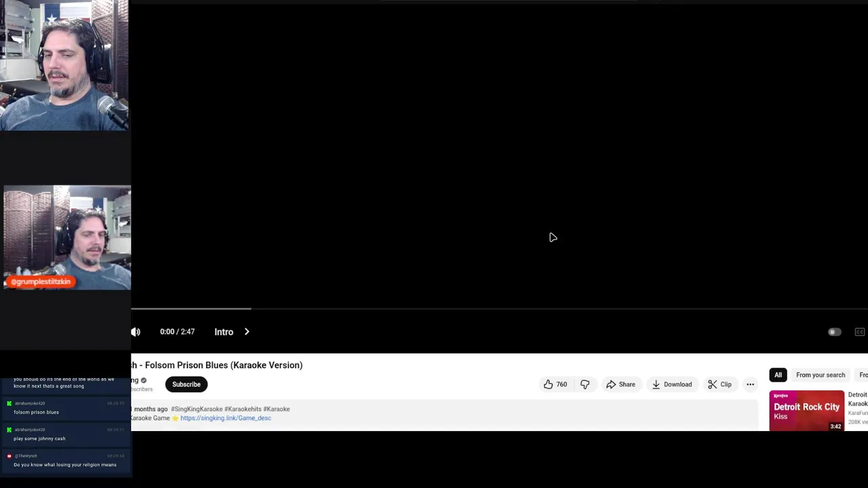Viewport: 868px width, 488px height.
Task: Dislike the video with thumbs down
Action: [x=585, y=384]
